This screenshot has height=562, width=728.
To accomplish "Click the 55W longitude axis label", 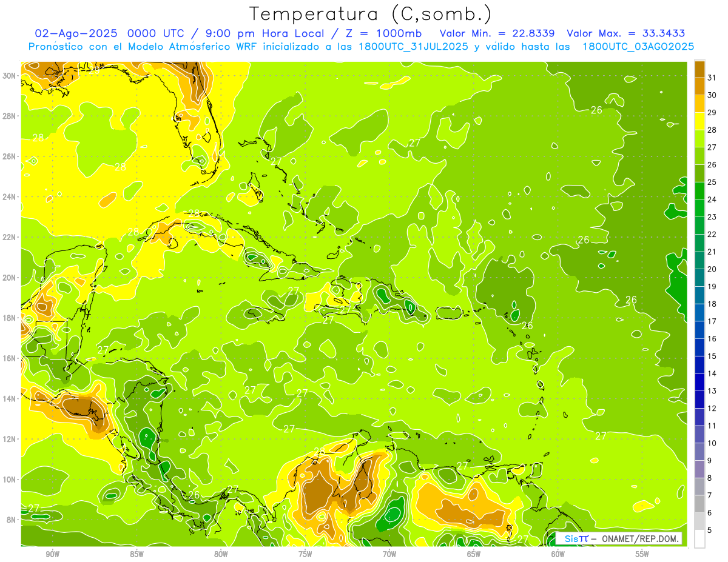I will coord(642,554).
